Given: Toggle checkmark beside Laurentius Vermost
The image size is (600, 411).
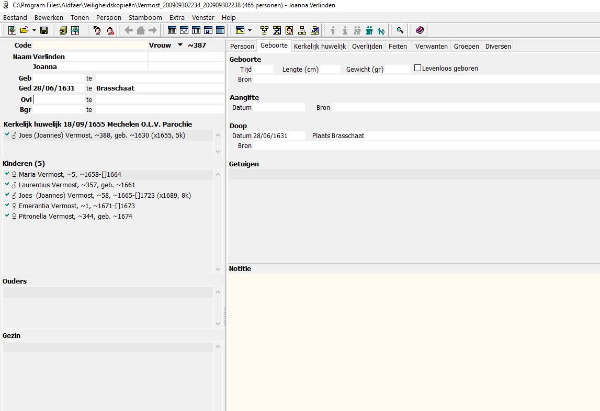Looking at the screenshot, I should [7, 185].
